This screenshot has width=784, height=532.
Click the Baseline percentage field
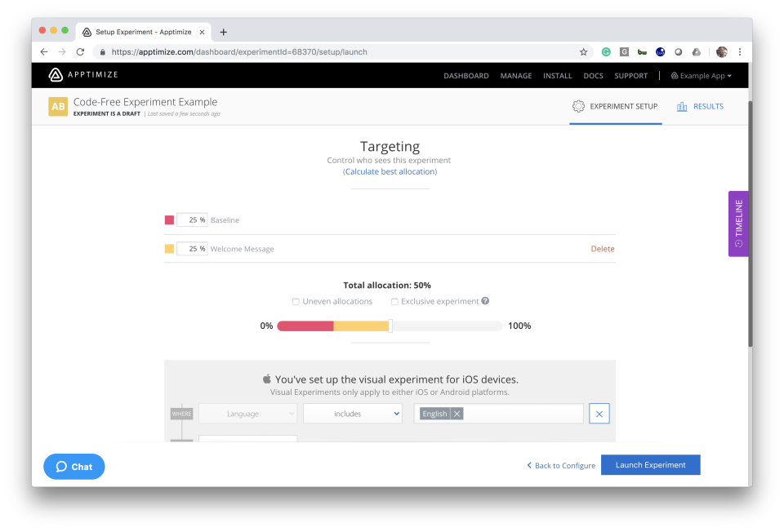(192, 219)
